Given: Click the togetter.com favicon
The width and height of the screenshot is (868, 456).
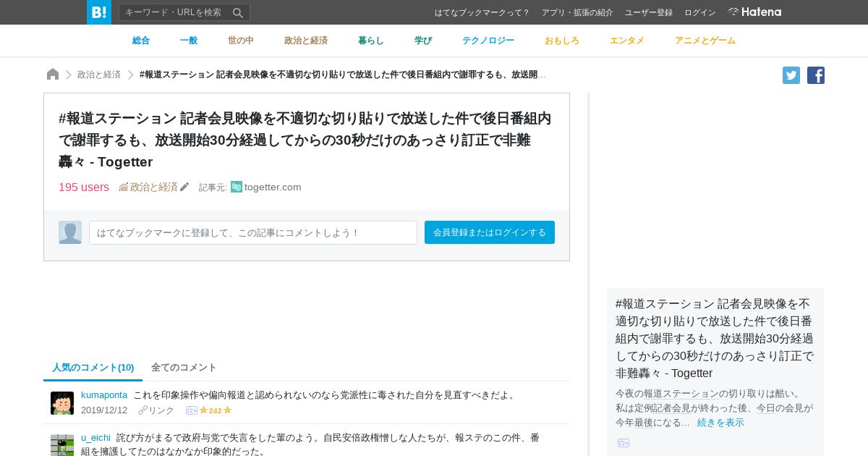Looking at the screenshot, I should click(237, 187).
